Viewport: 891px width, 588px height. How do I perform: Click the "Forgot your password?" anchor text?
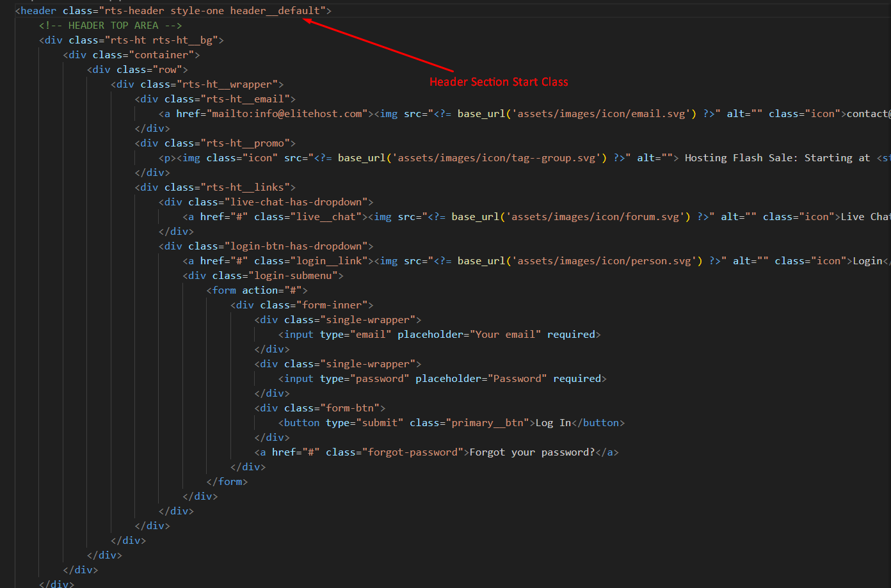coord(532,452)
